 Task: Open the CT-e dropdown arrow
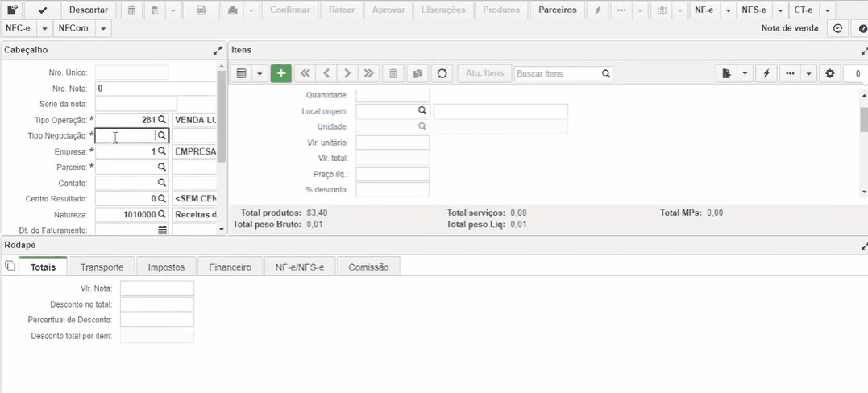(x=827, y=10)
